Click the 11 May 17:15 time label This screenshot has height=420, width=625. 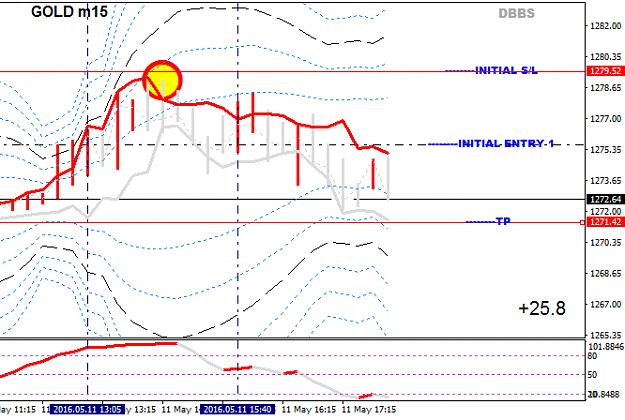click(369, 410)
